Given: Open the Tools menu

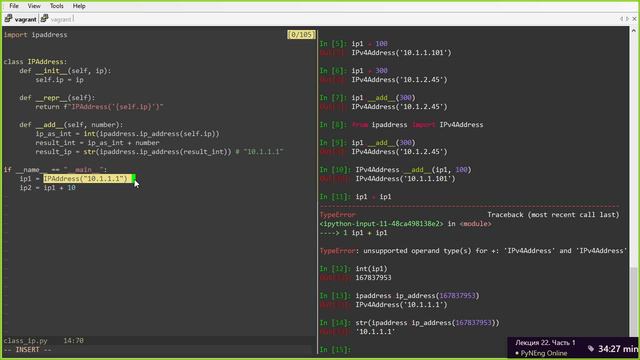Looking at the screenshot, I should click(57, 6).
